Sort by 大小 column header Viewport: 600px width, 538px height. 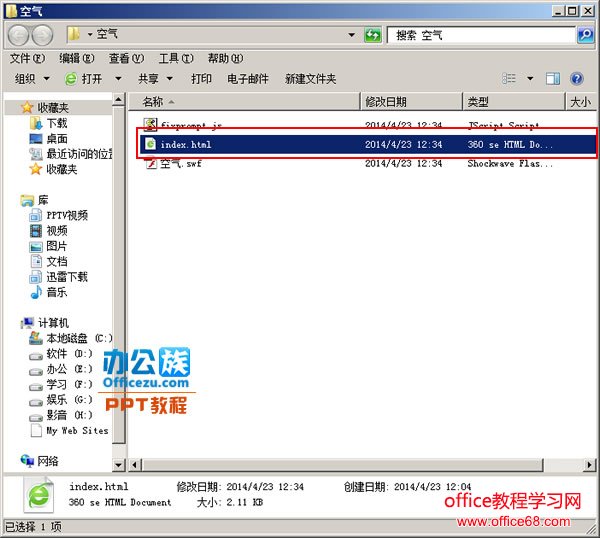[x=581, y=102]
